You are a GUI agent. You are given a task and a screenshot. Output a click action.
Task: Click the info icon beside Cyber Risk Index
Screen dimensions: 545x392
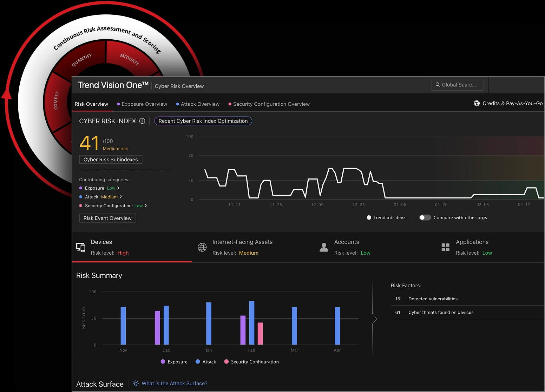coord(142,121)
